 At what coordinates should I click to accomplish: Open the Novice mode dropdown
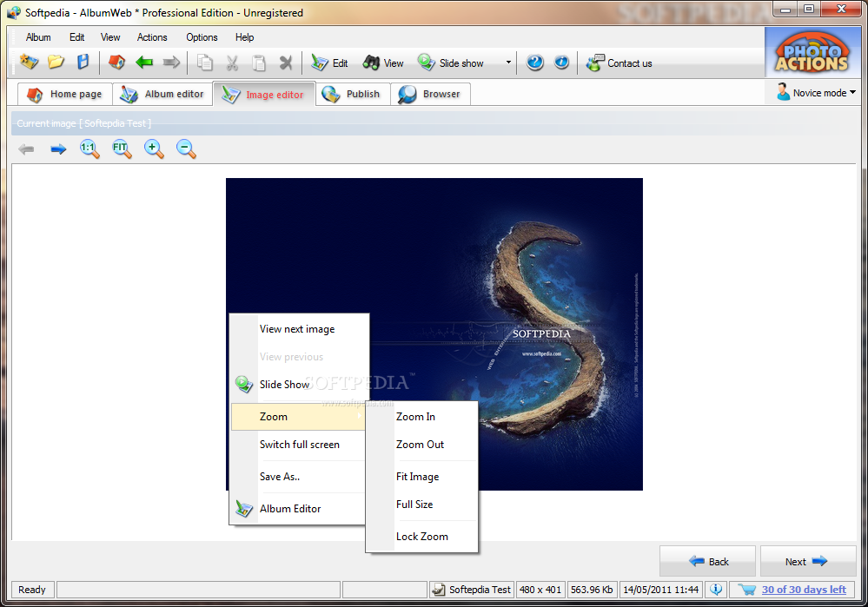(x=815, y=92)
